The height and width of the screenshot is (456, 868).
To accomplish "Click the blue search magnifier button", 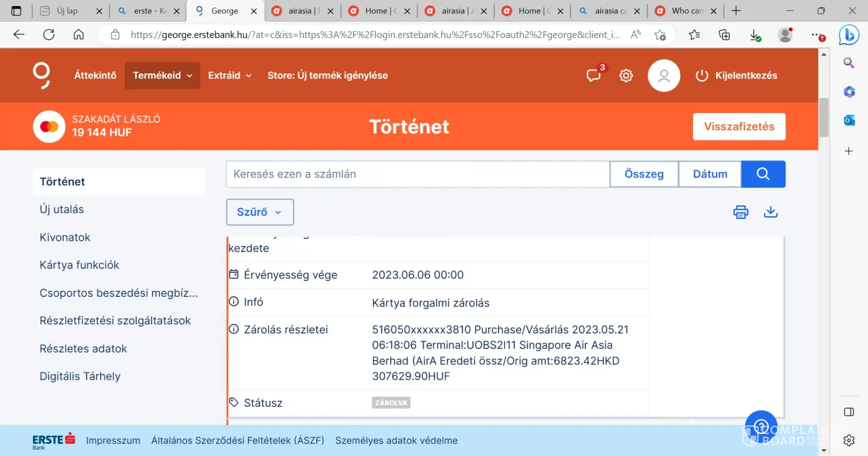I will tap(763, 174).
